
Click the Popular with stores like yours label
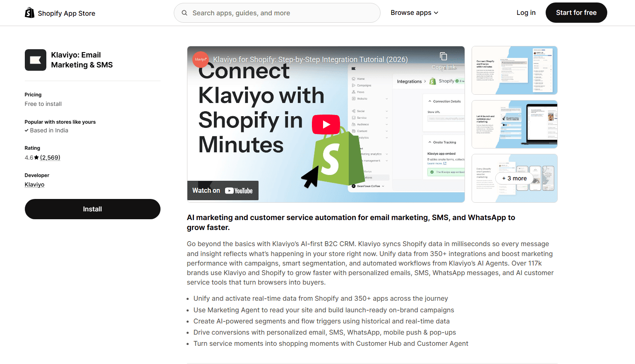click(x=60, y=122)
